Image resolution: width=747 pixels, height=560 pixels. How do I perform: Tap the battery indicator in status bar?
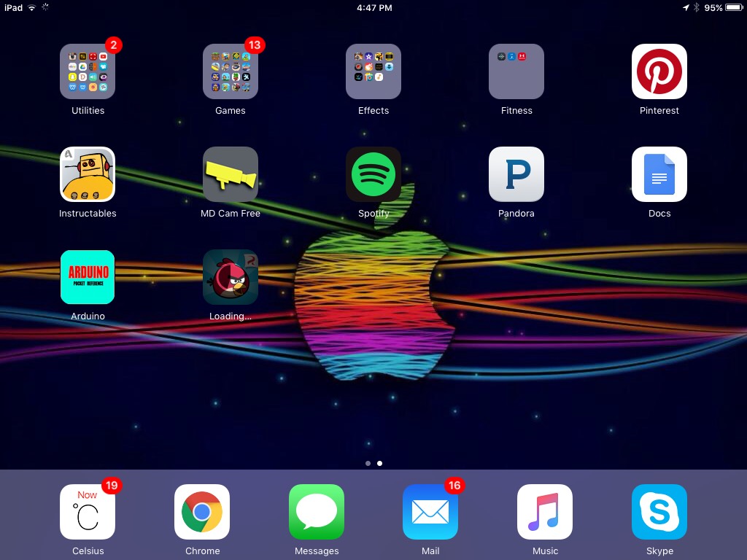734,7
